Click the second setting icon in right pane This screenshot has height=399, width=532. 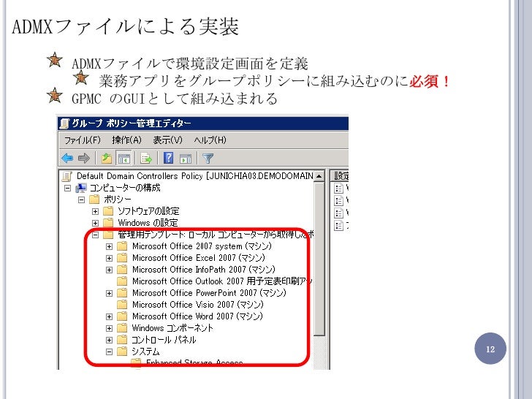pos(339,200)
